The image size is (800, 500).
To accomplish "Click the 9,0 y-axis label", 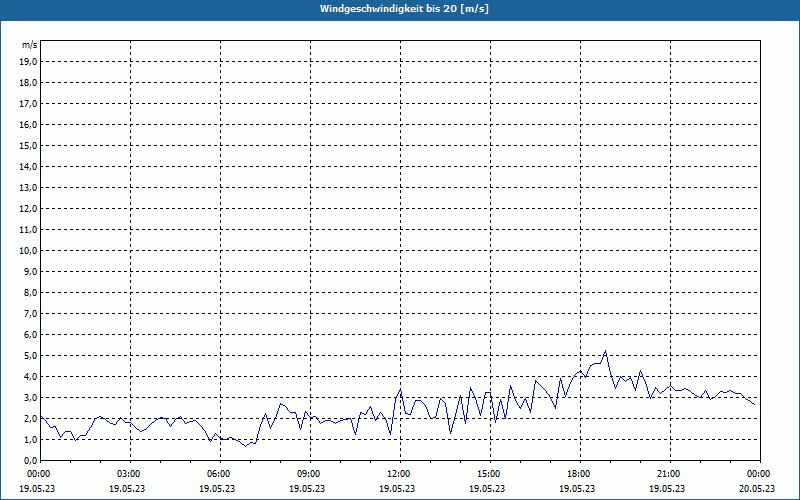I will pos(30,271).
